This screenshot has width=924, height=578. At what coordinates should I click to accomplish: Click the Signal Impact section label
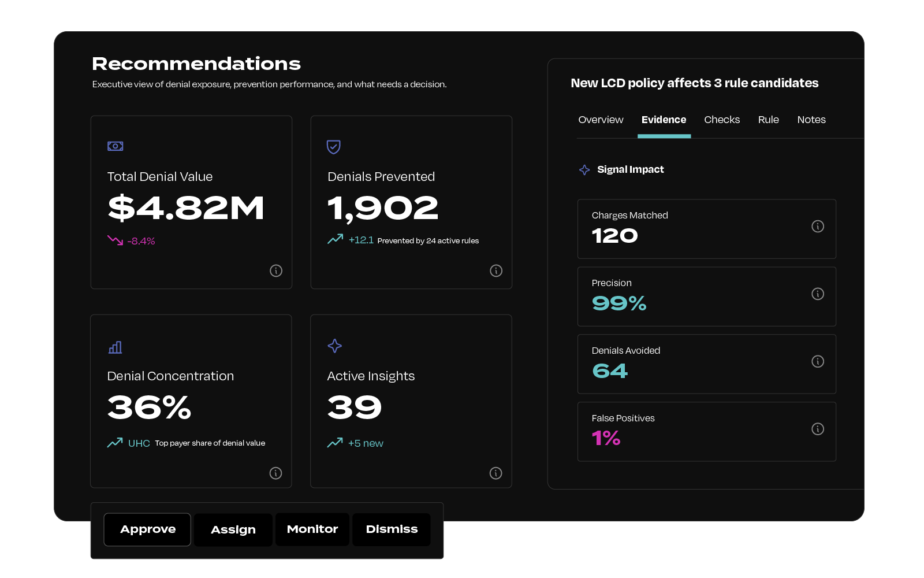[x=631, y=169]
